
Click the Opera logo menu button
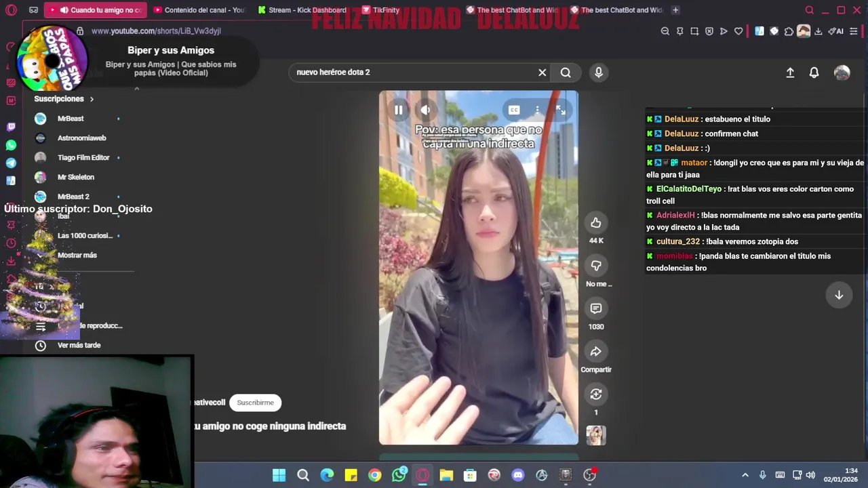[11, 10]
